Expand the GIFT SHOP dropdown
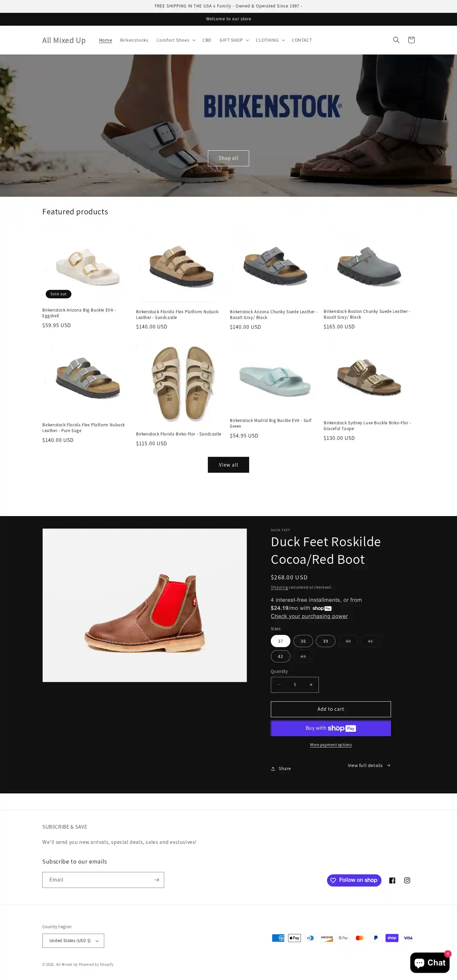Screen dimensions: 457x980 click(x=234, y=40)
